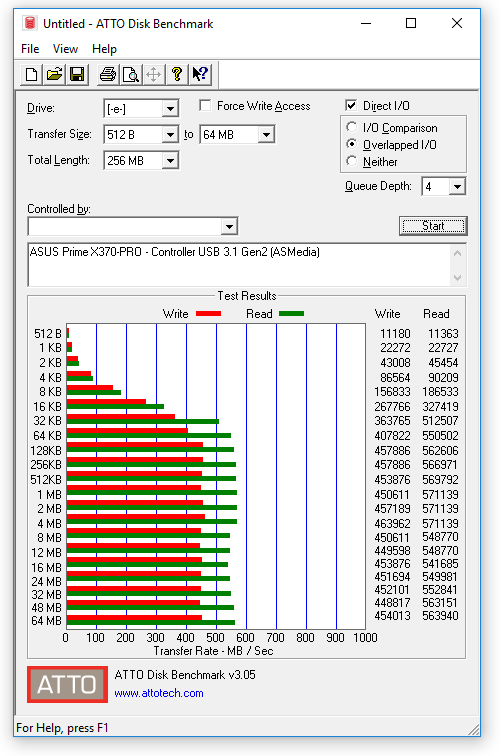The height and width of the screenshot is (756, 501).
Task: Click the Transfer Rate - MB / Sec axis label
Action: click(213, 650)
